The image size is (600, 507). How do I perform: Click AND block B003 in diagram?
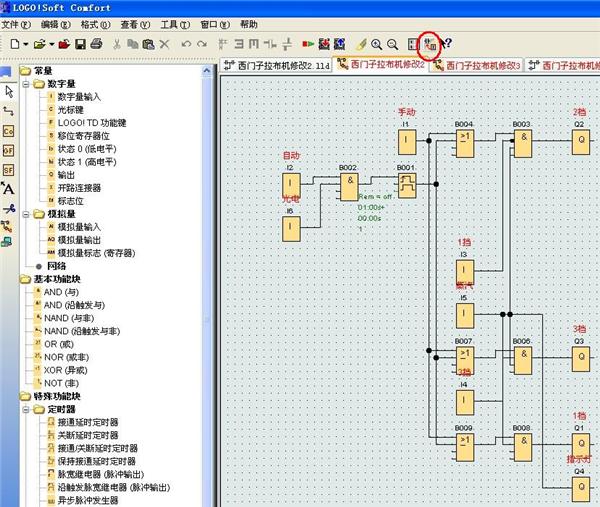click(523, 143)
